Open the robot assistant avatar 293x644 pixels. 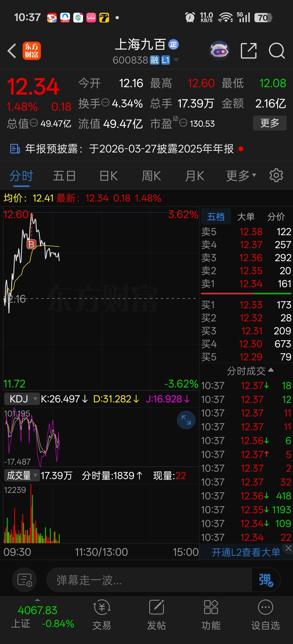tap(219, 51)
